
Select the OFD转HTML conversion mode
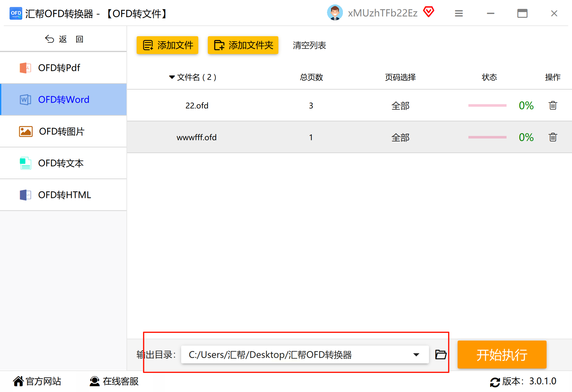63,195
